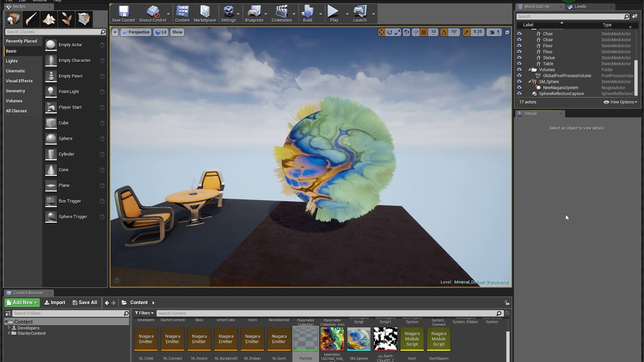Image resolution: width=644 pixels, height=362 pixels.
Task: Toggle rotation snapping in the viewport
Action: pyautogui.click(x=444, y=32)
